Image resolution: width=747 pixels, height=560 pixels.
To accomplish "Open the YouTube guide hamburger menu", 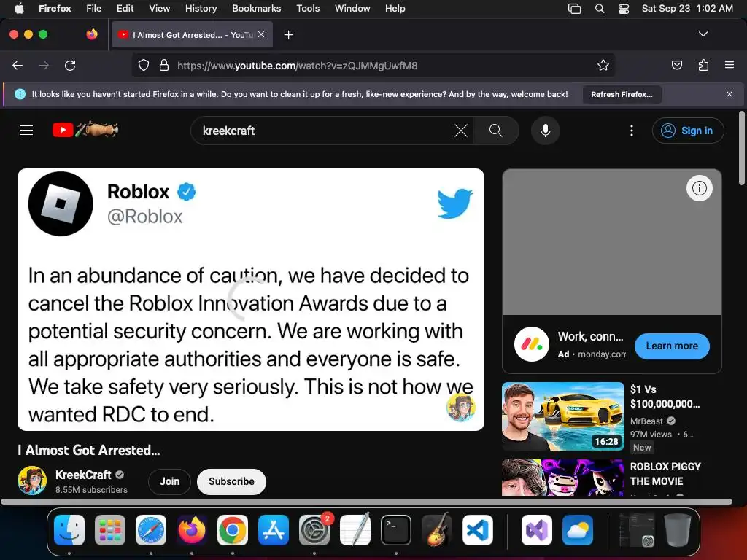I will [x=26, y=130].
